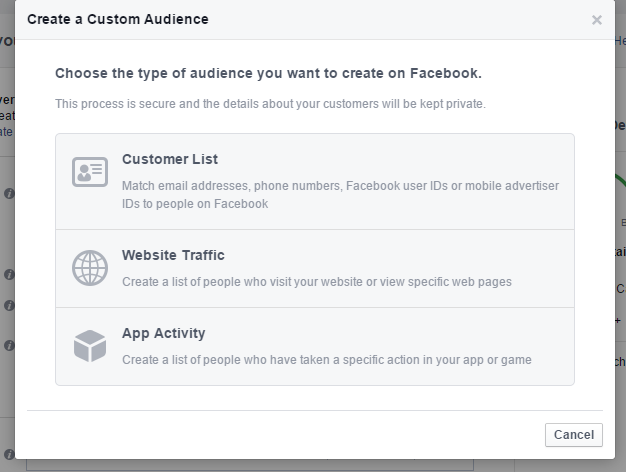
Task: Click the 'Choose the type of audience' heading
Action: [268, 73]
